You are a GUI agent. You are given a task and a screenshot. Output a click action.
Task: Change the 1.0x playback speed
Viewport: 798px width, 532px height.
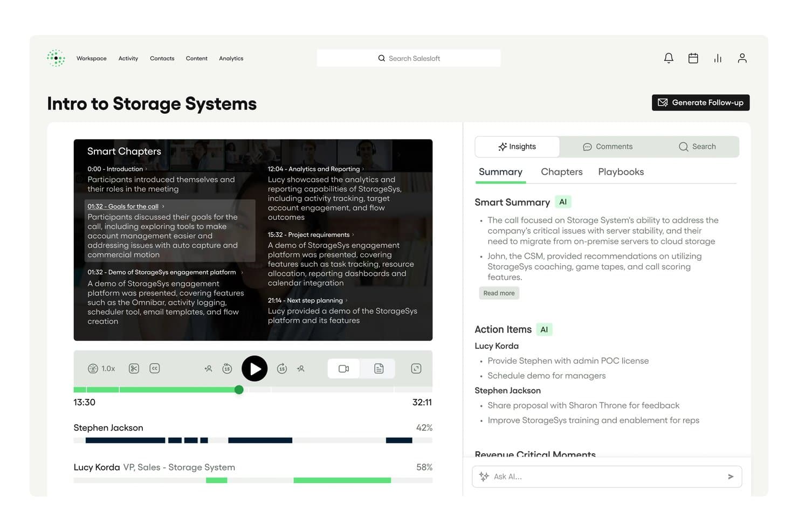pos(101,369)
